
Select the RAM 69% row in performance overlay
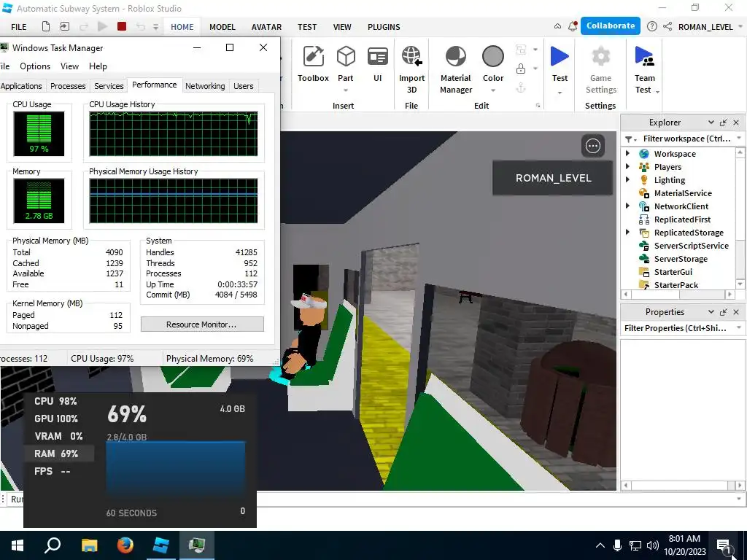pyautogui.click(x=59, y=454)
